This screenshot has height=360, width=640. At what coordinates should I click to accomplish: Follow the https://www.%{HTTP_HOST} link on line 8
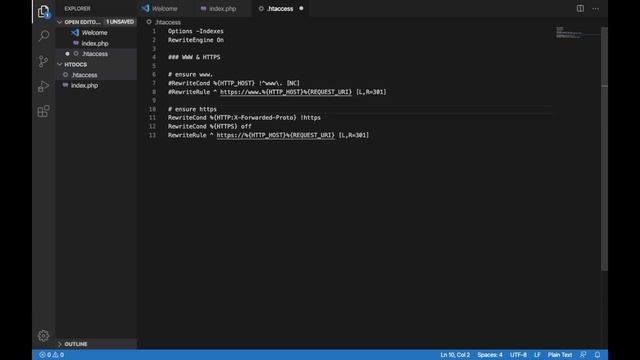point(286,92)
